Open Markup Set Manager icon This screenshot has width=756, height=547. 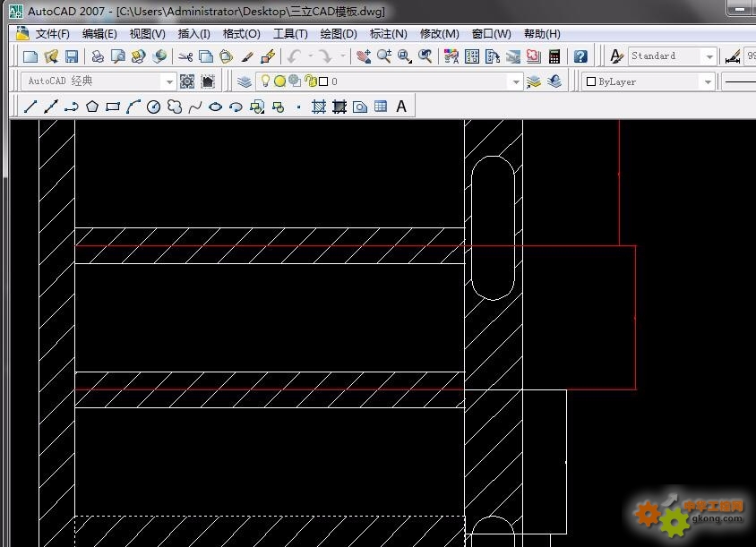click(533, 57)
